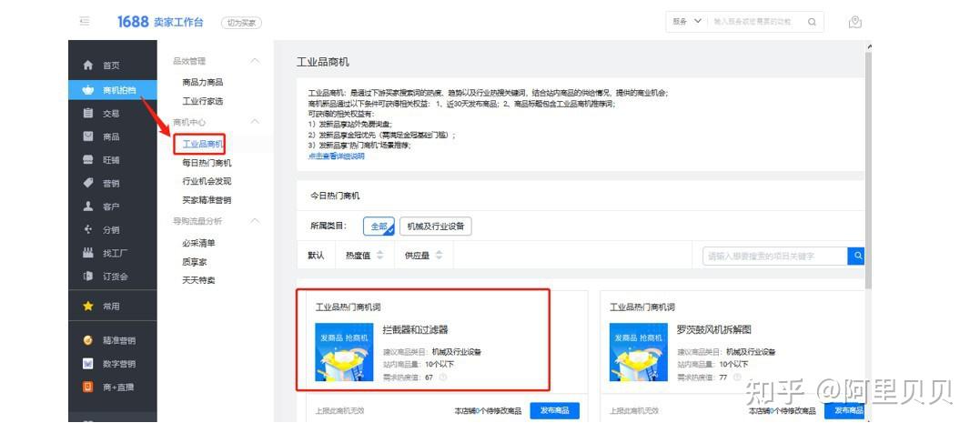
Task: Open 工业品商机 menu item
Action: (203, 145)
